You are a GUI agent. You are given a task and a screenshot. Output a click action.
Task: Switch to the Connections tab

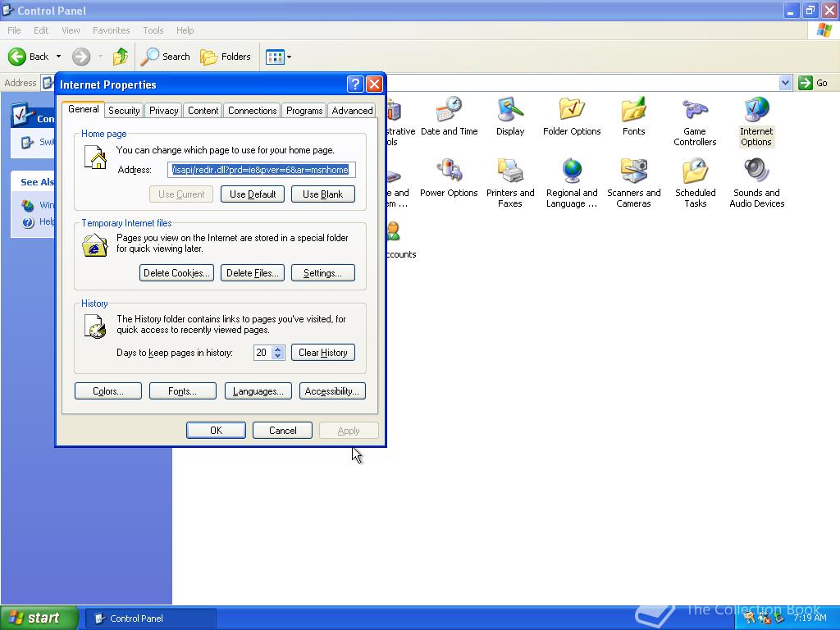[253, 111]
